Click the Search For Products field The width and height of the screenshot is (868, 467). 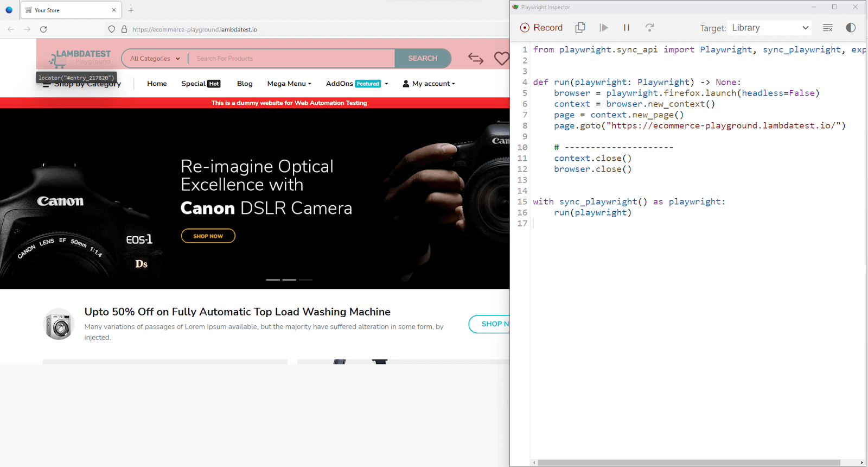pyautogui.click(x=290, y=59)
